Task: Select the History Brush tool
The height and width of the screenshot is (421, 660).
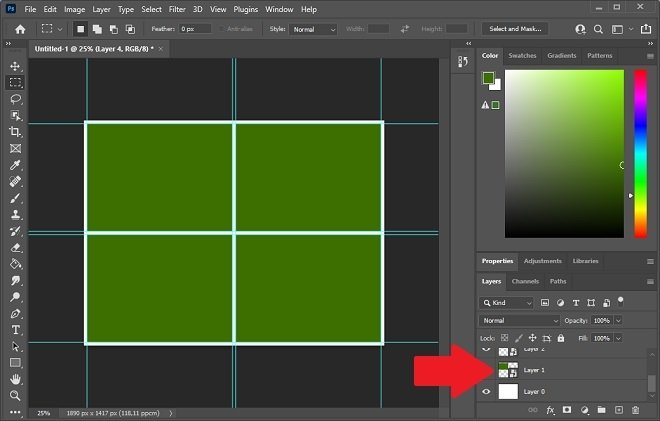Action: 15,231
